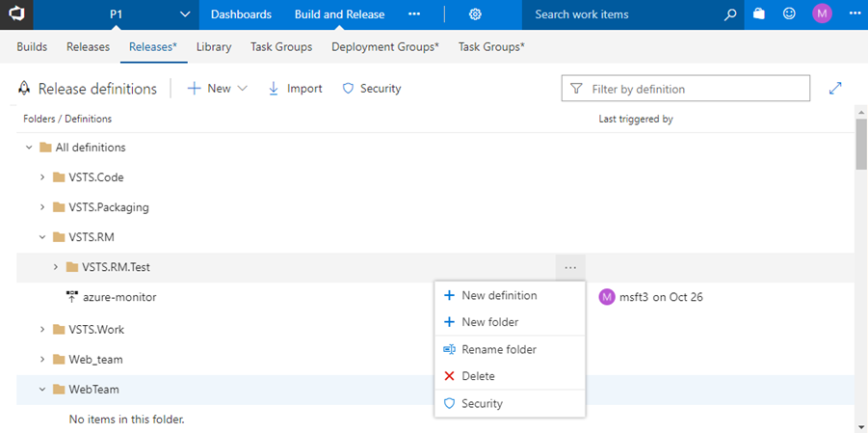Open the azure-monitor release definition
The height and width of the screenshot is (433, 868).
click(x=119, y=297)
